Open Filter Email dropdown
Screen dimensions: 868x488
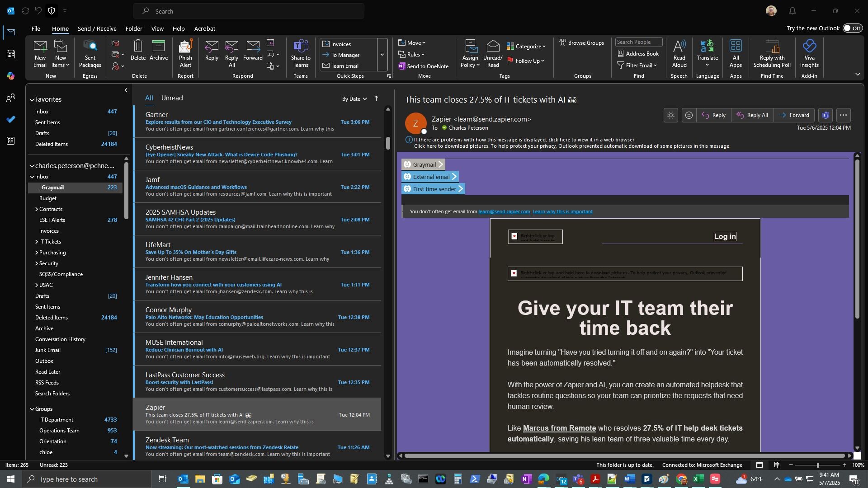(637, 65)
